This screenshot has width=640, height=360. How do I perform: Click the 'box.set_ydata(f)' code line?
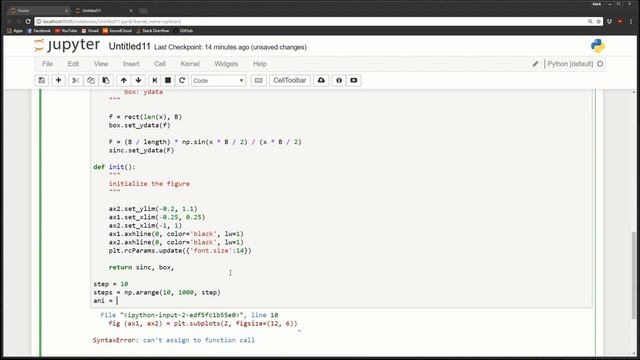[139, 125]
